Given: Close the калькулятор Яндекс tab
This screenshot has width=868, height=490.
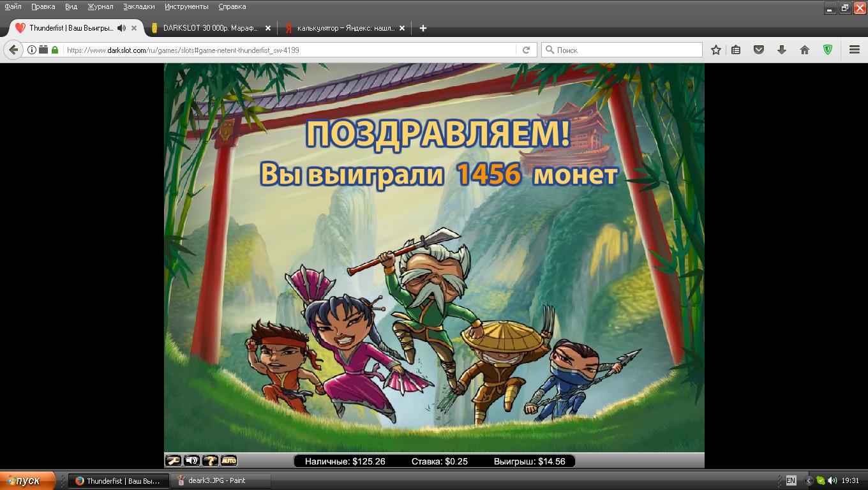Looking at the screenshot, I should (402, 28).
